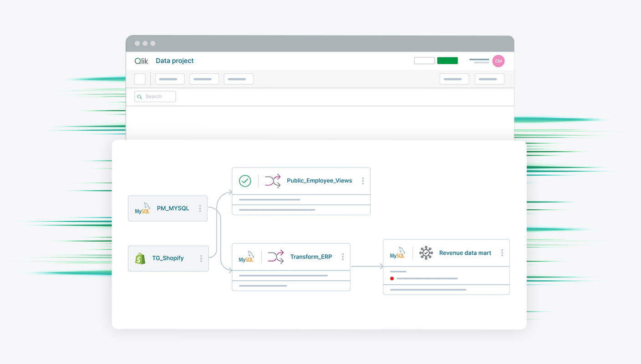
Task: Select the transform arrows icon on Public_Employee_Views
Action: 272,180
